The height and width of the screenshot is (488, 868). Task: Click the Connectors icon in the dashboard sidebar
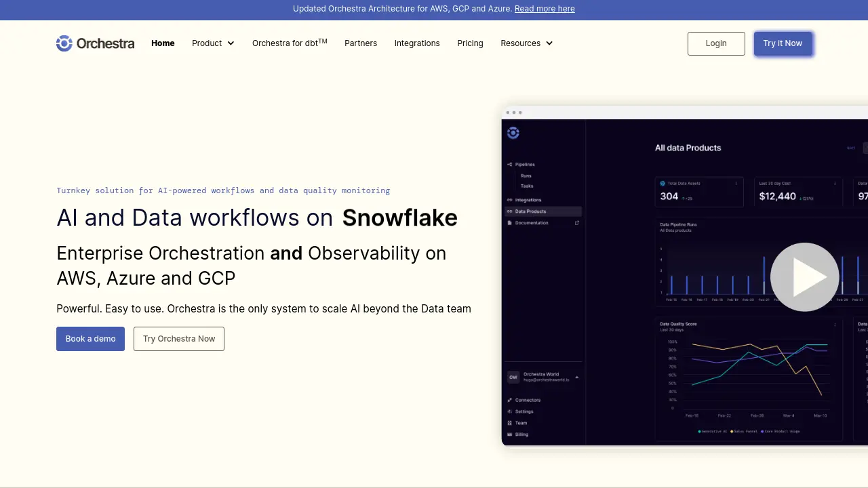(510, 400)
